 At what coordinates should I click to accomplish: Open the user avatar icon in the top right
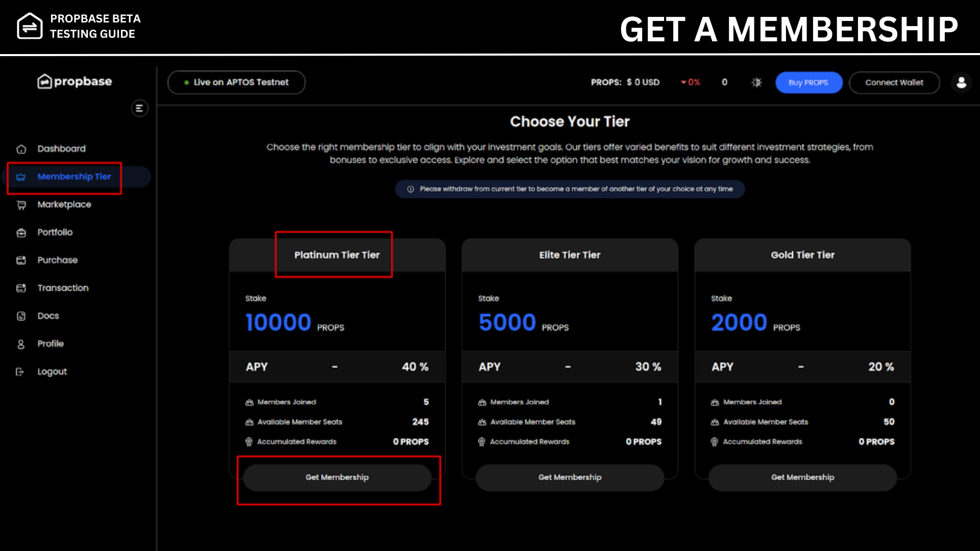(x=961, y=82)
